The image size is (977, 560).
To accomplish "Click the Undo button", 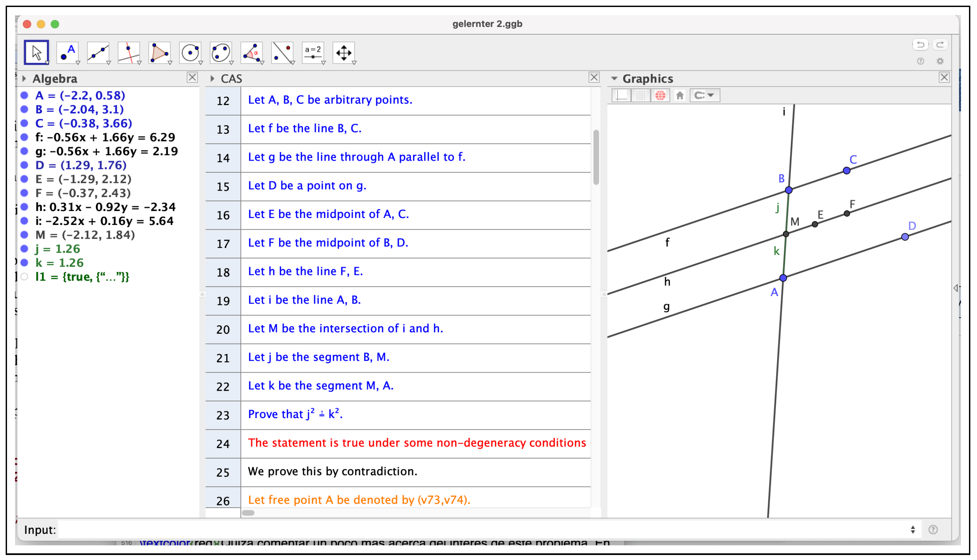I will [x=921, y=45].
